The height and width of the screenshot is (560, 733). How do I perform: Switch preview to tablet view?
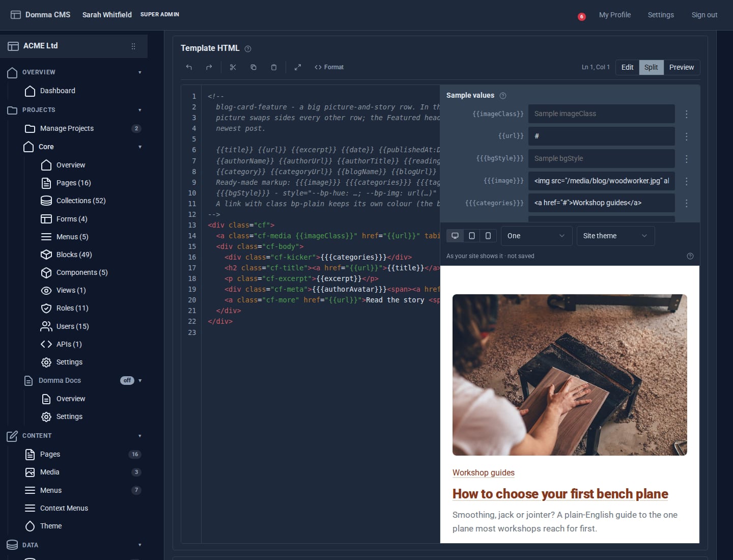pos(472,236)
